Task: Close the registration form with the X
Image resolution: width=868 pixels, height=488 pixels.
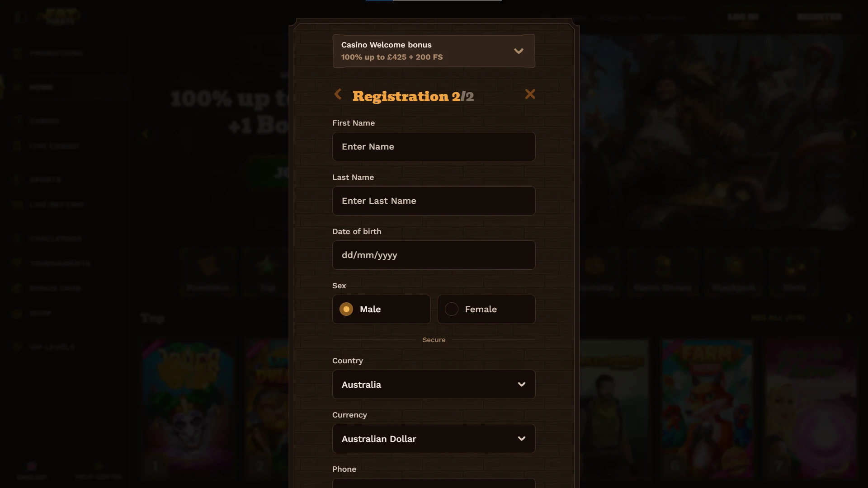Action: [x=530, y=94]
